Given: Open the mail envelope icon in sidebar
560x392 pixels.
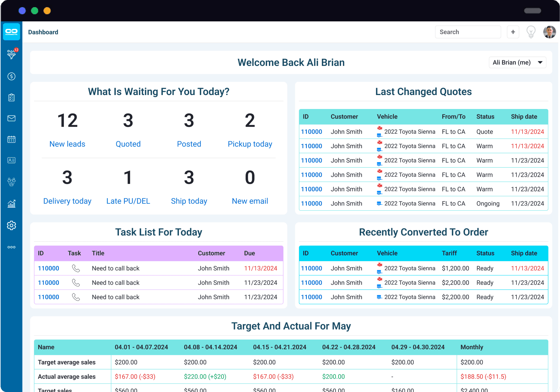Looking at the screenshot, I should click(x=11, y=118).
